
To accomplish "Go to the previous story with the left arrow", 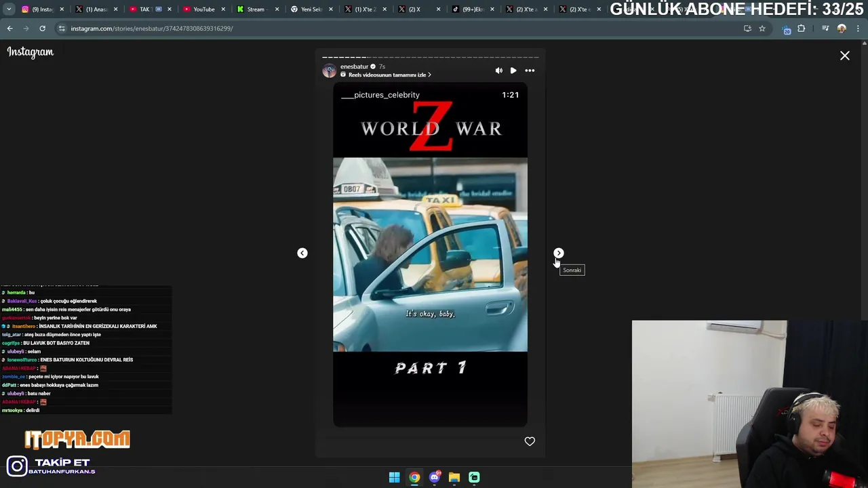I will click(302, 253).
